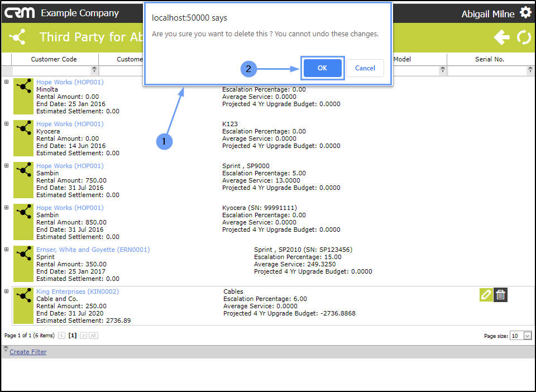The width and height of the screenshot is (536, 392).
Task: Expand the Minolta Hope Works row
Action: (x=7, y=82)
